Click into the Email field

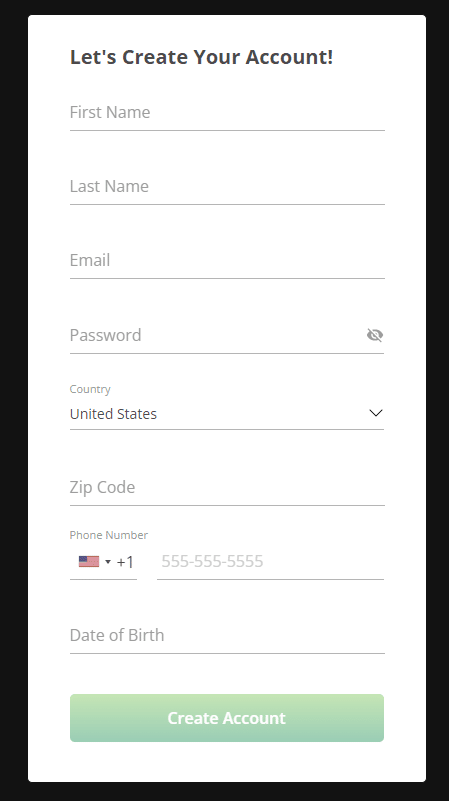click(227, 261)
